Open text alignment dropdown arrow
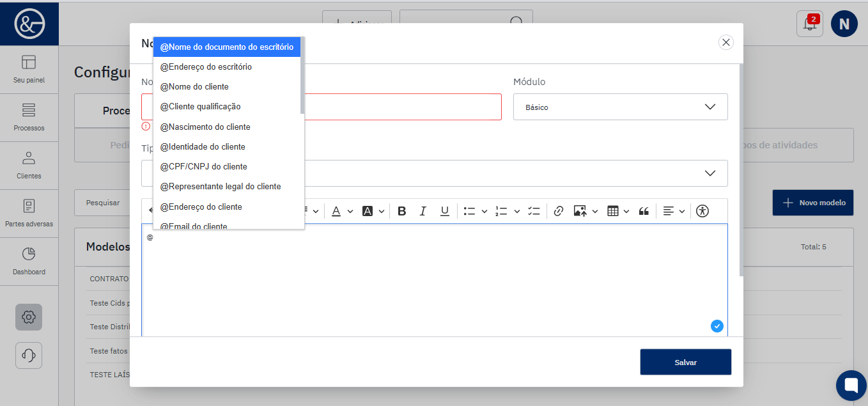Image resolution: width=868 pixels, height=406 pixels. pyautogui.click(x=682, y=212)
